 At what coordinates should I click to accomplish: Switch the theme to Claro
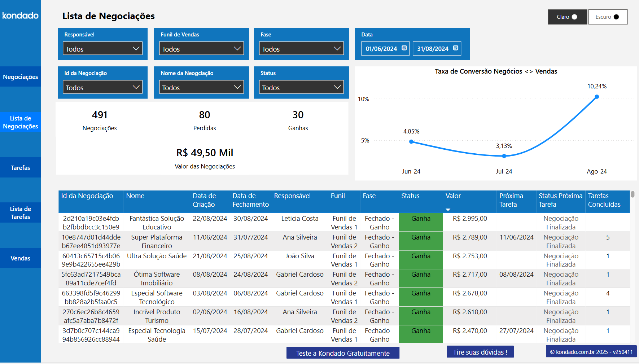click(567, 17)
